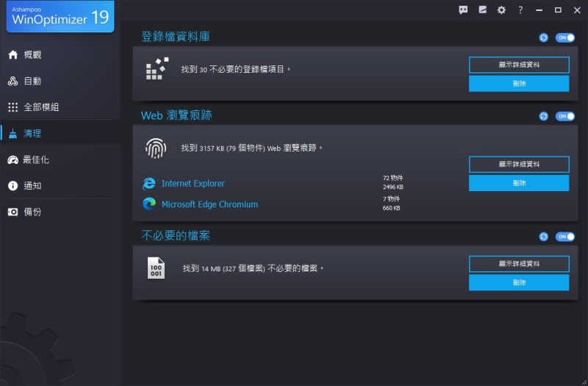Click the '660 KB' size text

click(391, 208)
